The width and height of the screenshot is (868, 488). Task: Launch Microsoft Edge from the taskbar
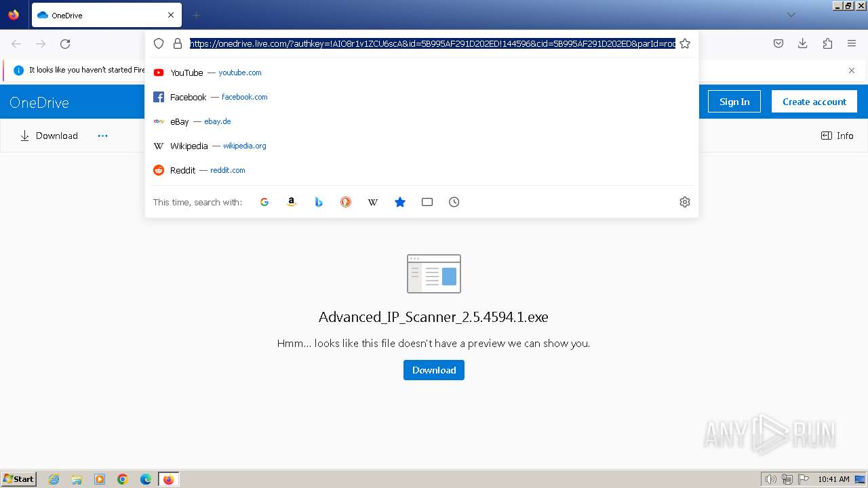146,479
